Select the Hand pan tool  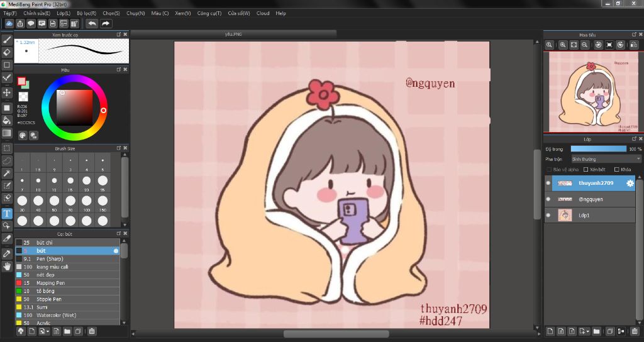coord(6,267)
